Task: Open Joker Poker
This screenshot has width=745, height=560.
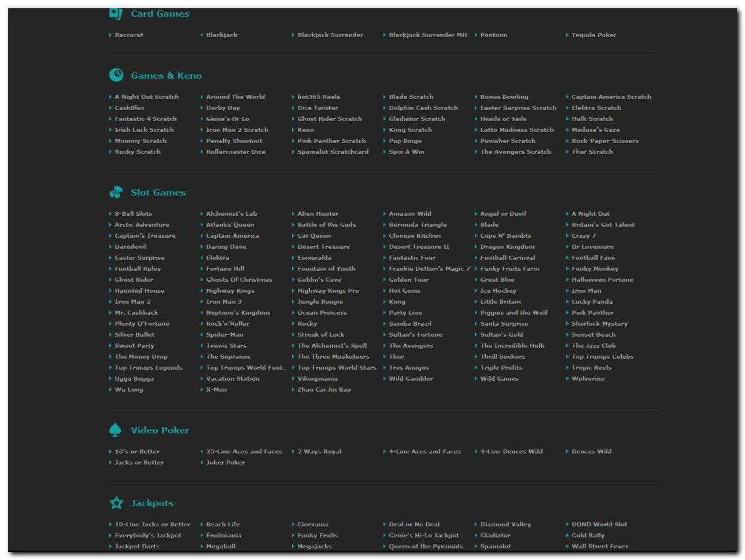Action: (x=226, y=463)
